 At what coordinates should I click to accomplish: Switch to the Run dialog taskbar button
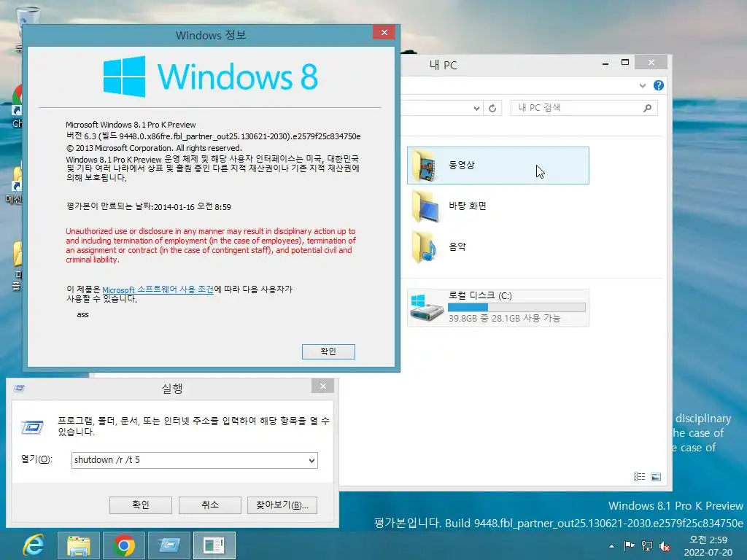coord(169,545)
